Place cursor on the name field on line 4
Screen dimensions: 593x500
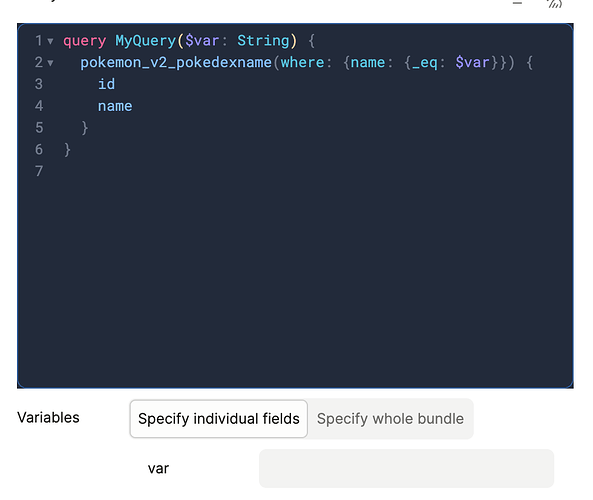(115, 106)
